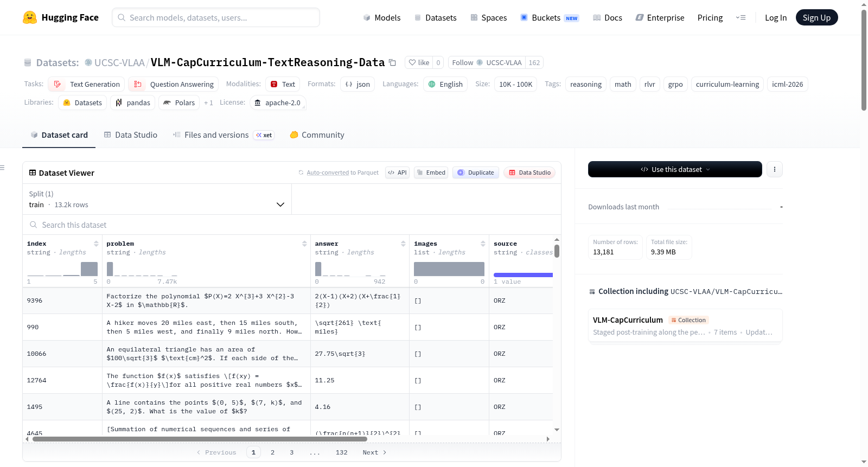Open the Docs page
The image size is (868, 467).
[x=608, y=18]
